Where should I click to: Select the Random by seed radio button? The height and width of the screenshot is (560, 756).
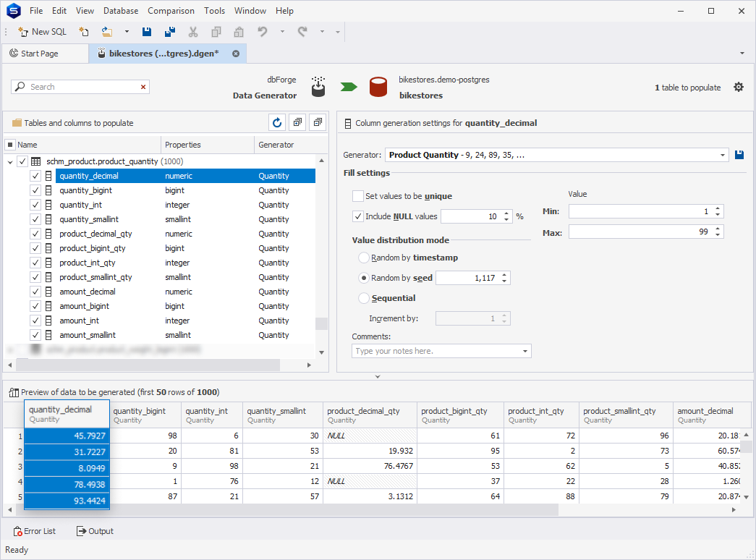tap(364, 278)
